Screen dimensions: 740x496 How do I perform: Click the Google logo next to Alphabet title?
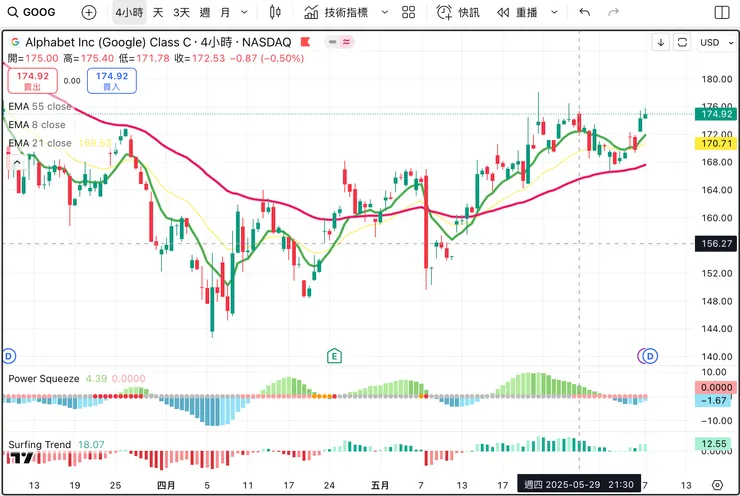click(15, 42)
